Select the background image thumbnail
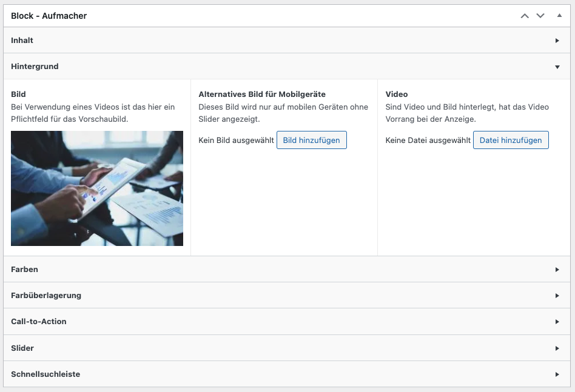 (97, 188)
